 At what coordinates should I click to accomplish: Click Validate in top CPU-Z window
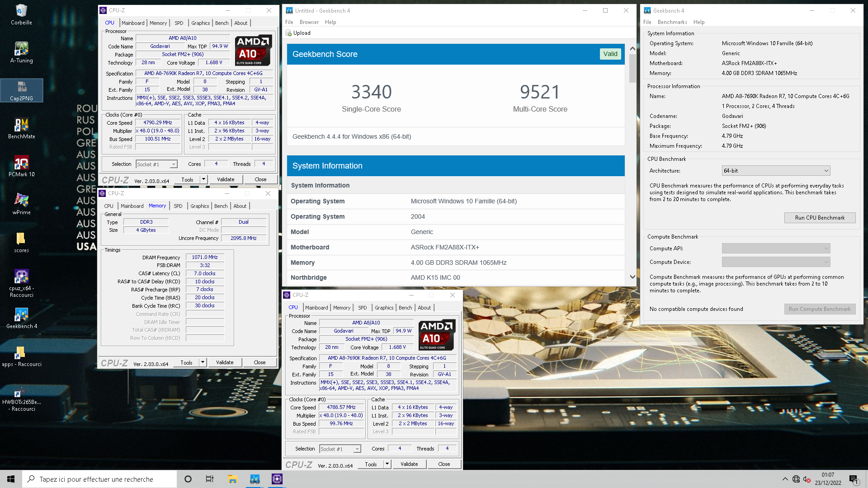pyautogui.click(x=226, y=179)
